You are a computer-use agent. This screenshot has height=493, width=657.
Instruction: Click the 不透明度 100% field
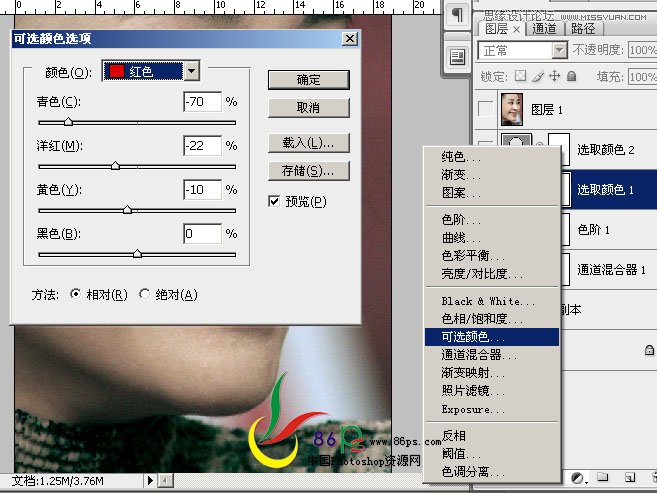pos(642,50)
